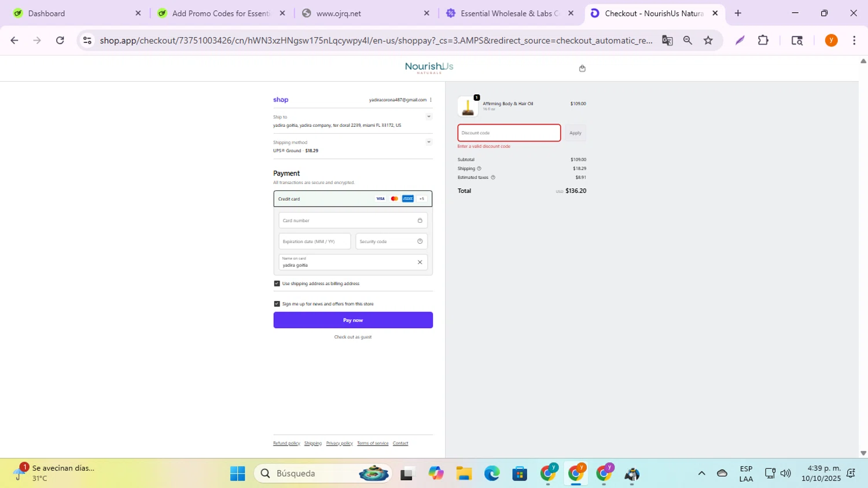Open the Refund policy link
The height and width of the screenshot is (488, 868).
click(286, 443)
